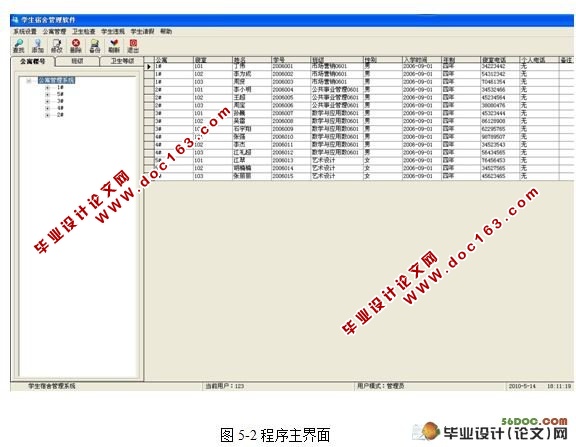Click the current-row arrow selector of row 2006001
This screenshot has height=447, width=576.
(x=149, y=66)
